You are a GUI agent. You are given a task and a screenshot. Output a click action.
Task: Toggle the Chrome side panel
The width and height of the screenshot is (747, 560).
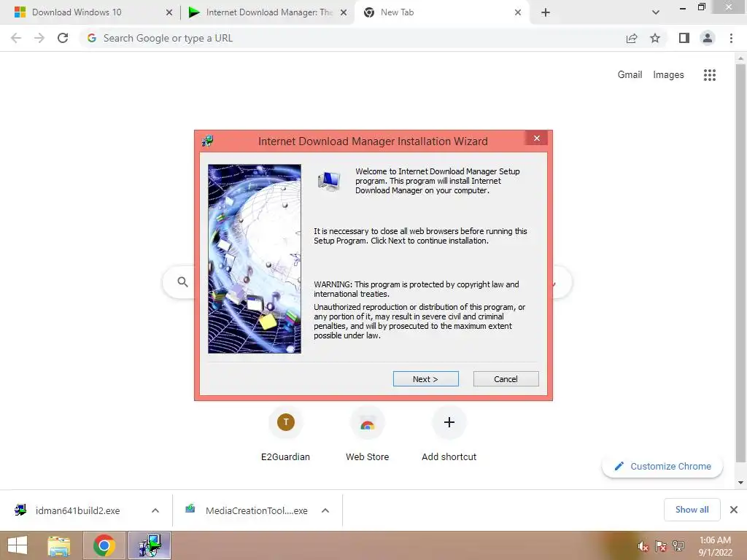click(684, 38)
